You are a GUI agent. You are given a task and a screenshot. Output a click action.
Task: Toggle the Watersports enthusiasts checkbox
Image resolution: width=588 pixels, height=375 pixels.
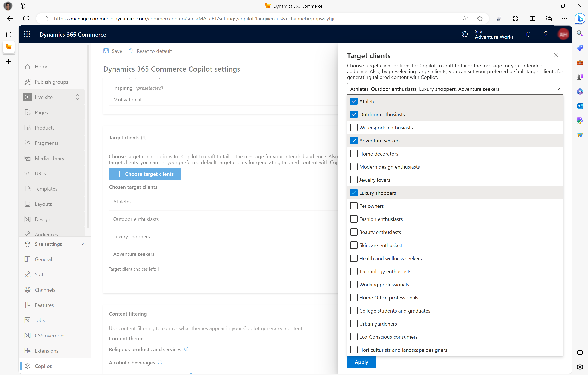[x=354, y=127]
